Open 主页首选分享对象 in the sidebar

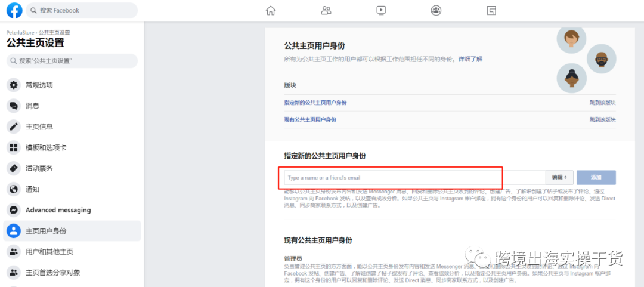click(x=72, y=272)
